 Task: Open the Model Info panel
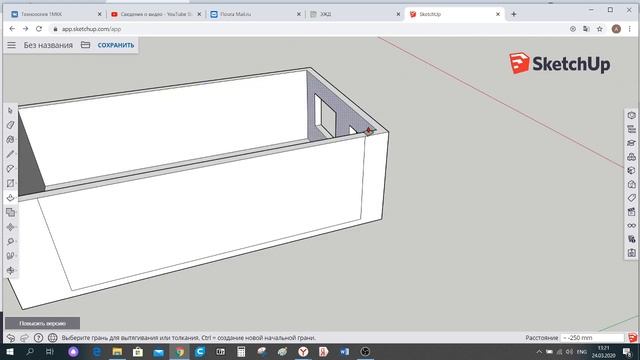pyautogui.click(x=631, y=253)
